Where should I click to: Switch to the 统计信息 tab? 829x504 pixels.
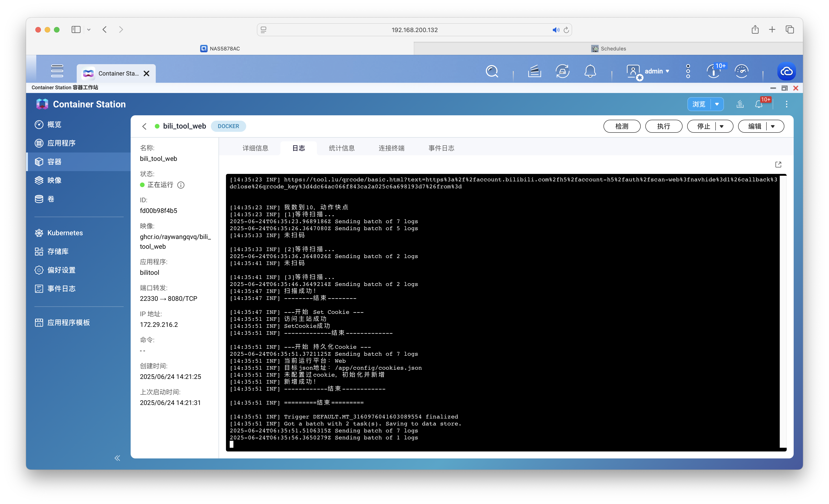click(342, 148)
